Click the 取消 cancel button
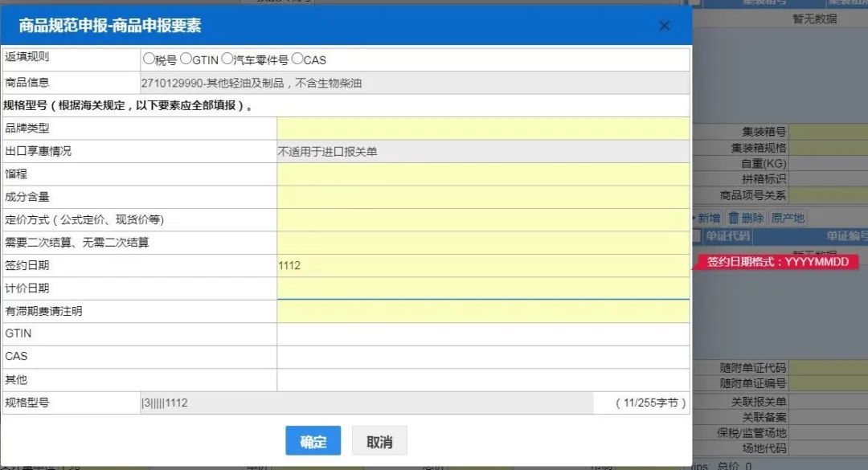 [x=379, y=441]
